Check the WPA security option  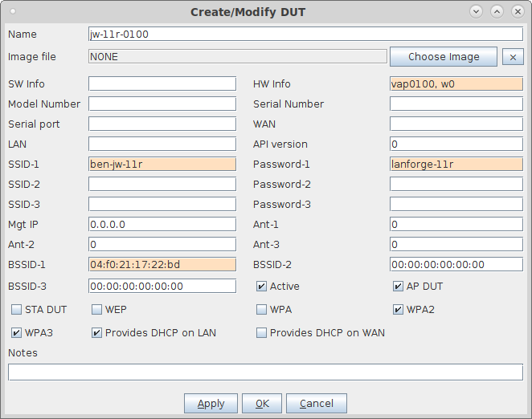[x=262, y=309]
